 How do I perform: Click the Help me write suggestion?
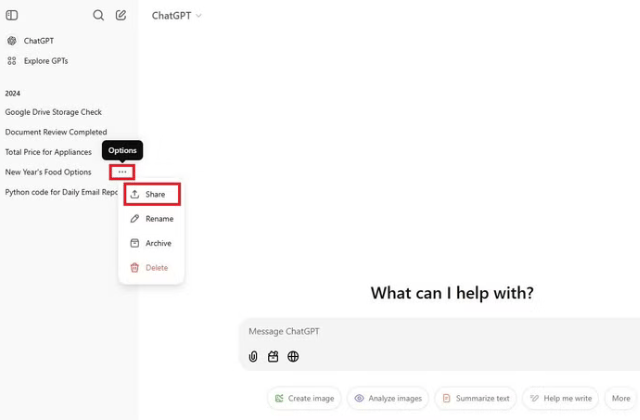560,398
